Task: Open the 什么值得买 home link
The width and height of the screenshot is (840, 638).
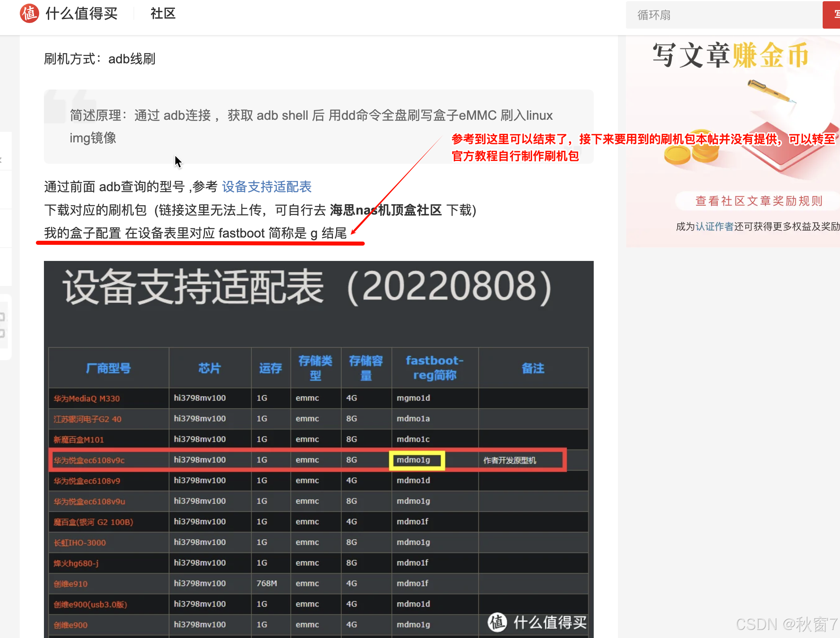Action: click(x=81, y=14)
